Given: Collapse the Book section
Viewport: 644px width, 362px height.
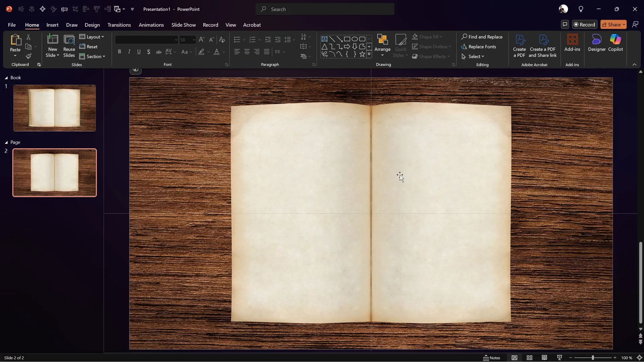Looking at the screenshot, I should [6, 78].
